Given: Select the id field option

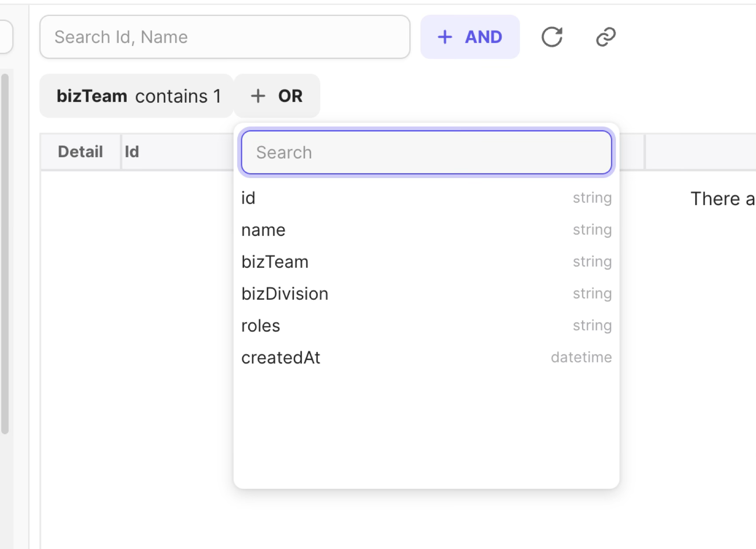Looking at the screenshot, I should (249, 198).
